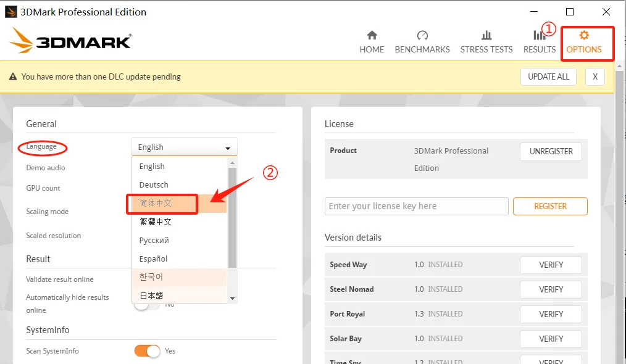Click the 3DMark logo in header
Viewport: 626px width, 364px height.
(x=70, y=40)
